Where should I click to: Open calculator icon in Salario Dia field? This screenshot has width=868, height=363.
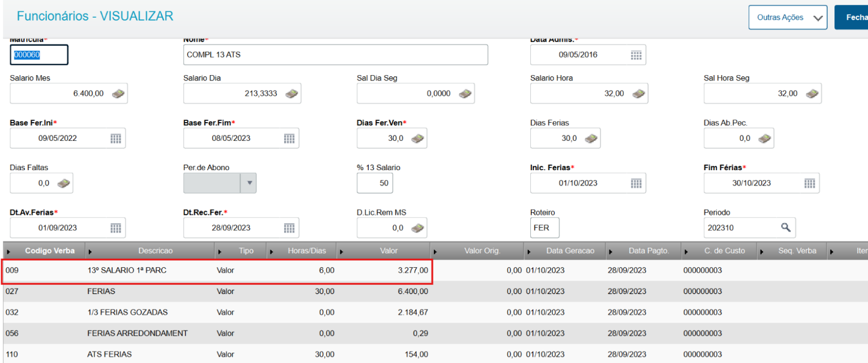click(291, 93)
